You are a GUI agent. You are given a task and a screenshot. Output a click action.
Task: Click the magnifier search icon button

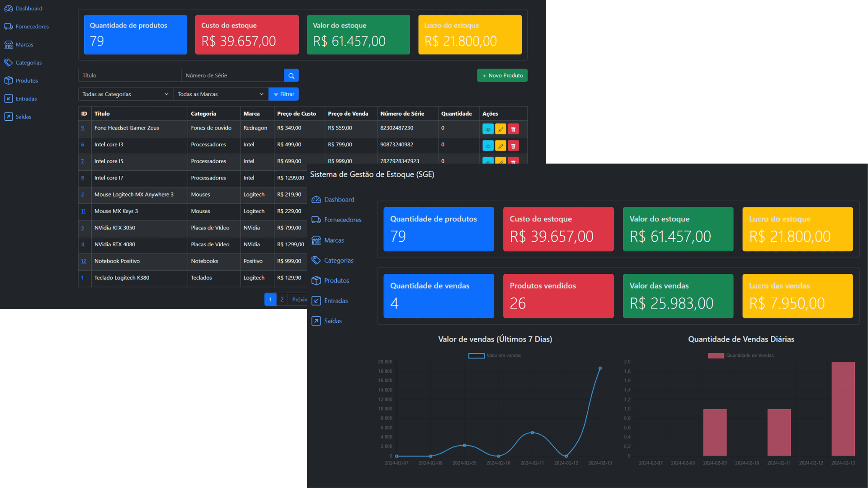(291, 75)
